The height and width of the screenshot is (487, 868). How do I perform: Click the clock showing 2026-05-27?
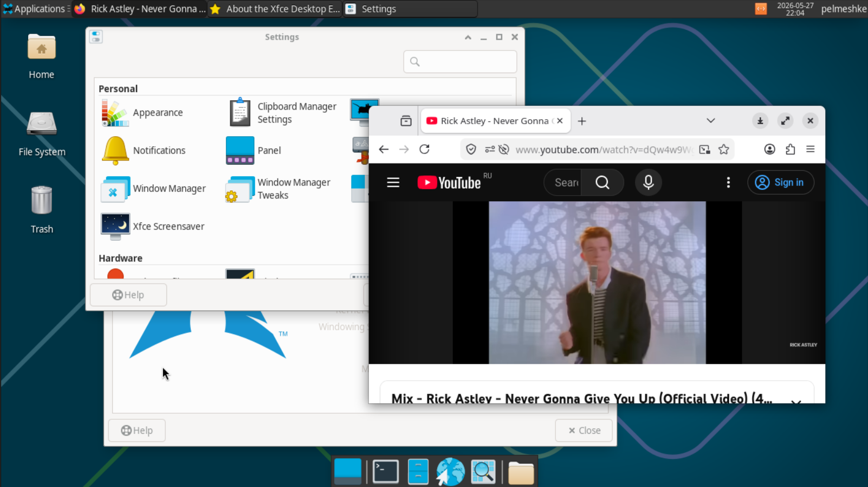795,9
